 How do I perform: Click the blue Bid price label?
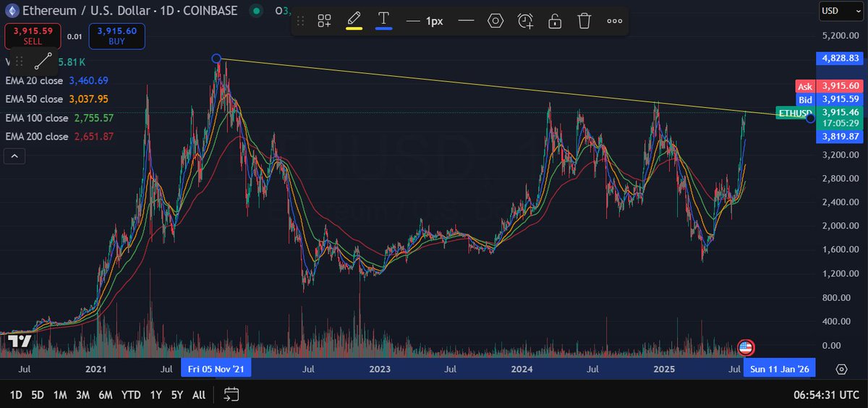(x=830, y=98)
